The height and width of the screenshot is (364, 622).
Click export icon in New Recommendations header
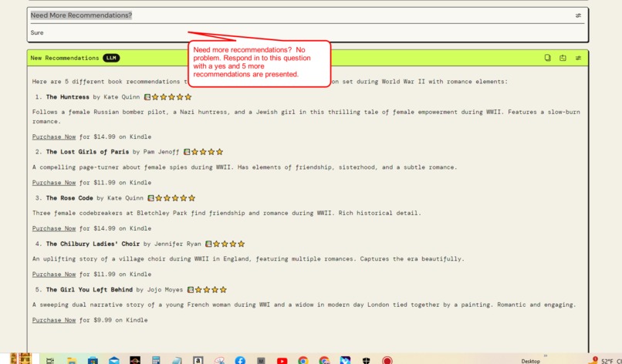563,58
